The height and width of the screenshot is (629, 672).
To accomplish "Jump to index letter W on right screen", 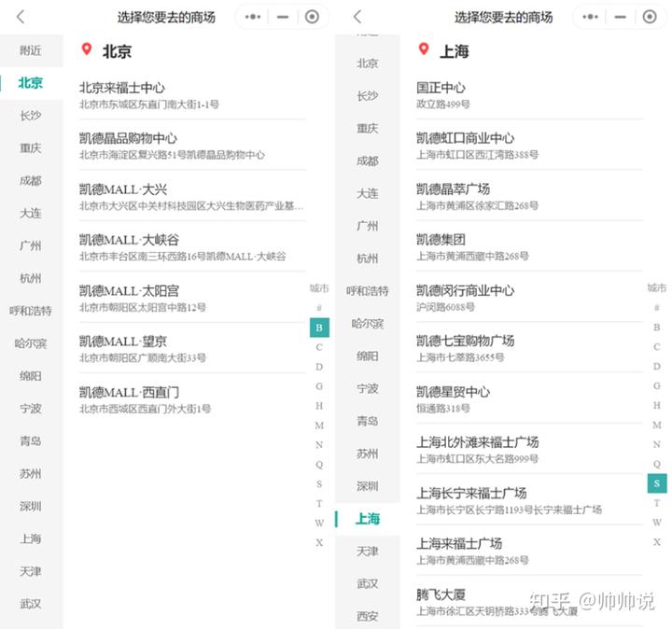I will point(656,523).
